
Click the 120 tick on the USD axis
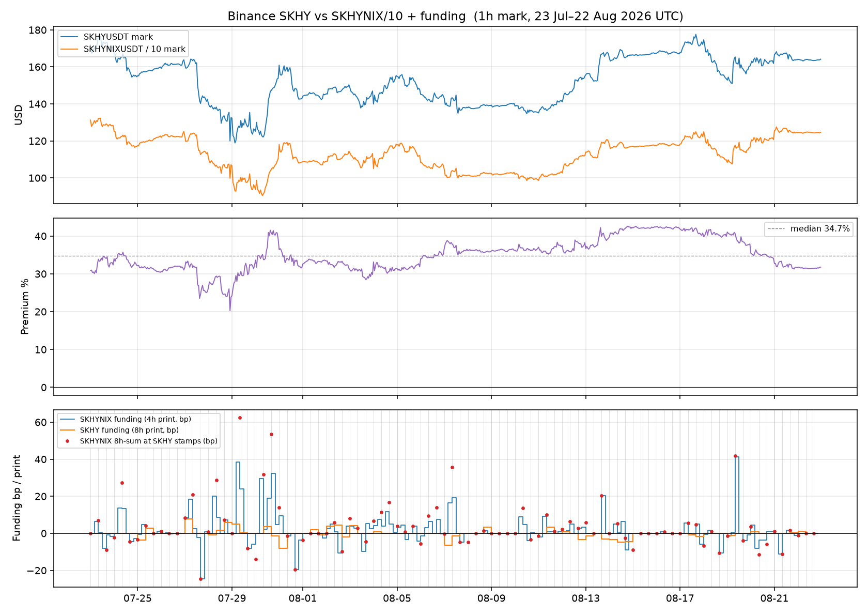[x=38, y=141]
